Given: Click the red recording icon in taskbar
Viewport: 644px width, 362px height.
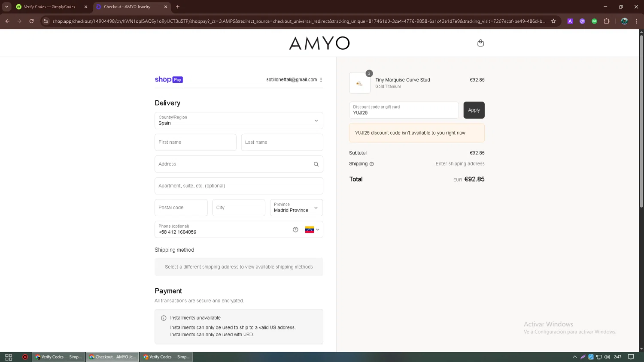Looking at the screenshot, I should (x=25, y=357).
